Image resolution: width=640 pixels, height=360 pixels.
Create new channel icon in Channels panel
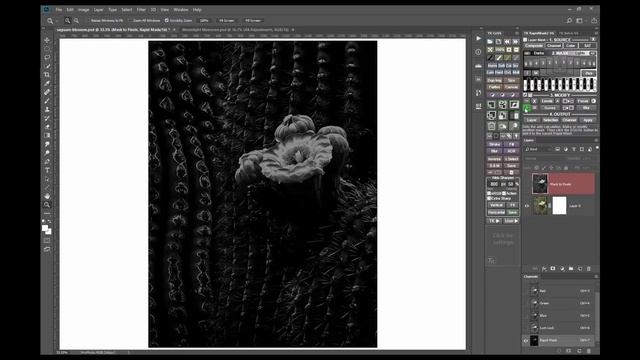coord(579,351)
